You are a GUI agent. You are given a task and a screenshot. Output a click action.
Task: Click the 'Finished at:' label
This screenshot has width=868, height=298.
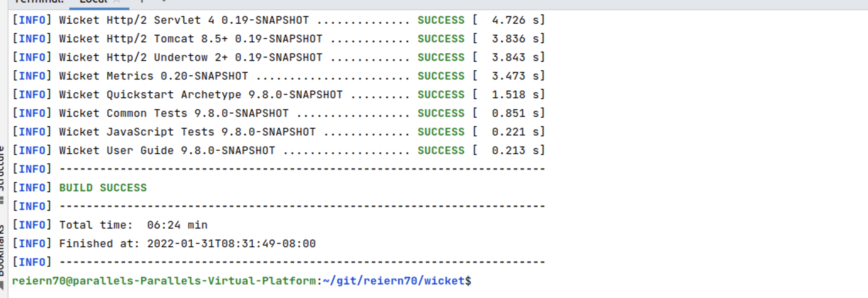tap(99, 243)
